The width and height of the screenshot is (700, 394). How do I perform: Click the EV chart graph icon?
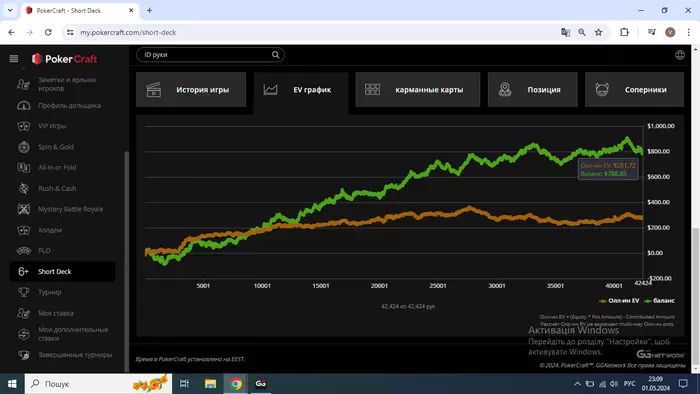(x=270, y=90)
